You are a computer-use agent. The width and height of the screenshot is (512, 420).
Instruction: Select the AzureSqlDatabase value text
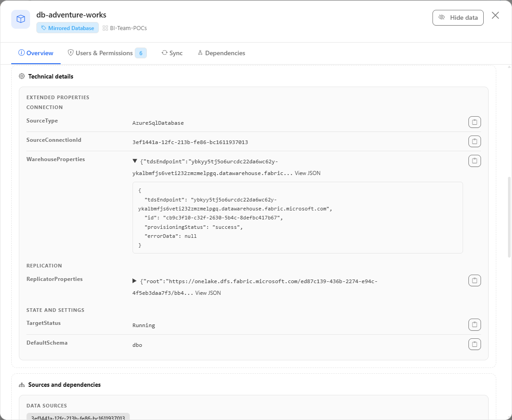158,123
